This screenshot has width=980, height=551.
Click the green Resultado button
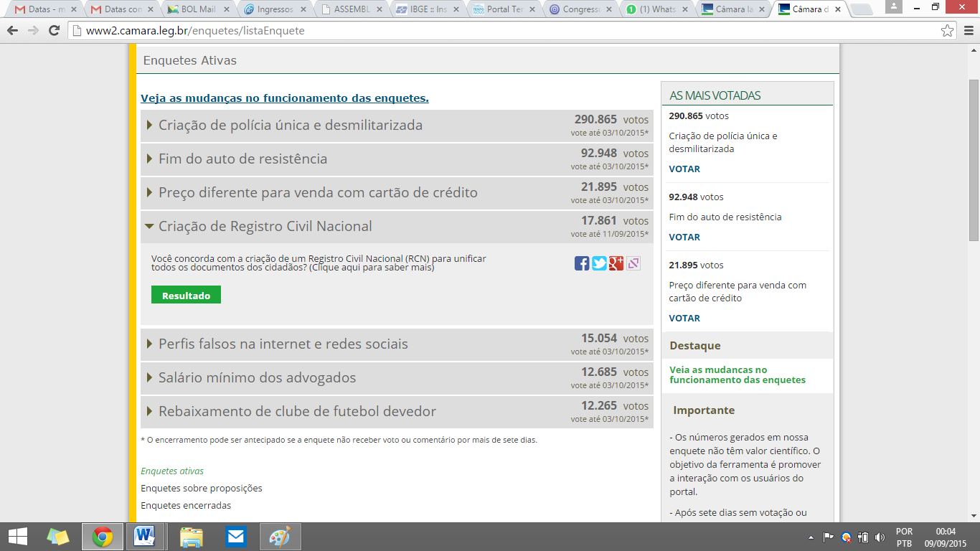(x=186, y=296)
